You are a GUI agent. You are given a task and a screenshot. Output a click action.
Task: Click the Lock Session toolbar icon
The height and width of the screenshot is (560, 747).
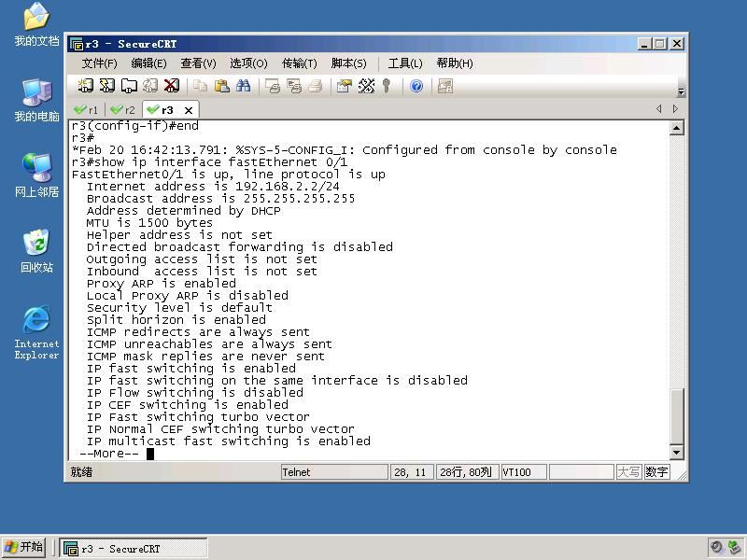click(x=445, y=86)
